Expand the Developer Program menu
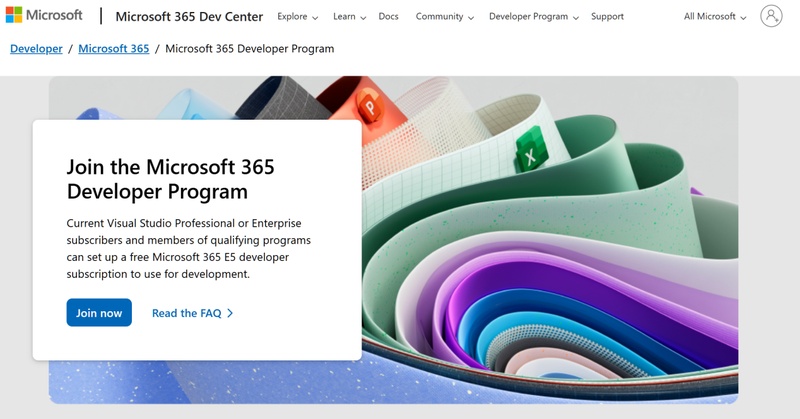 (x=534, y=16)
